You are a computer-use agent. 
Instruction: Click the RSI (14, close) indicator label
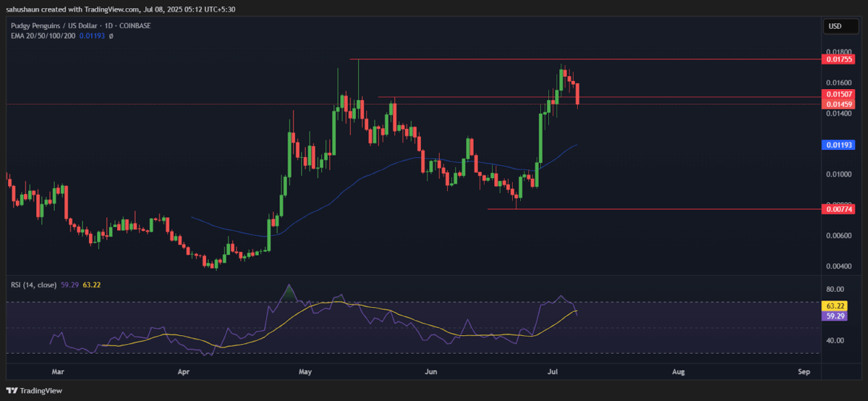[x=35, y=284]
